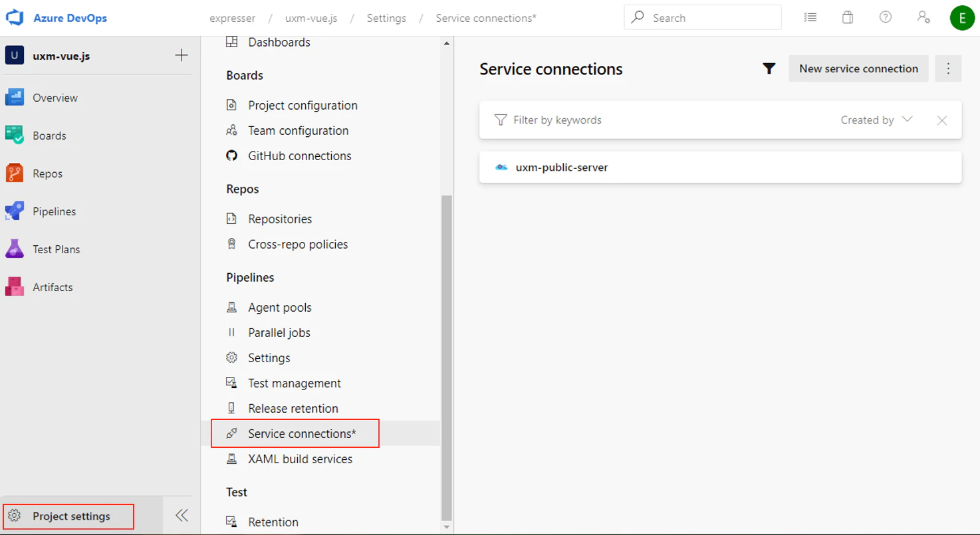
Task: Click the Release retention icon
Action: pyautogui.click(x=231, y=408)
